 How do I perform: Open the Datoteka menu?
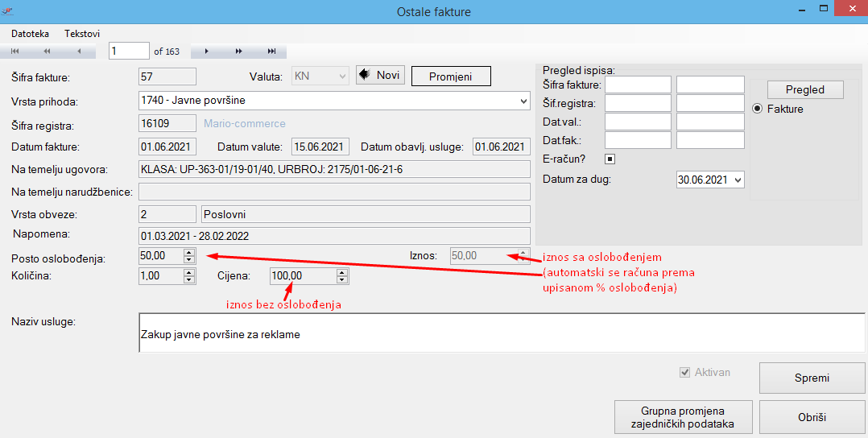click(30, 34)
